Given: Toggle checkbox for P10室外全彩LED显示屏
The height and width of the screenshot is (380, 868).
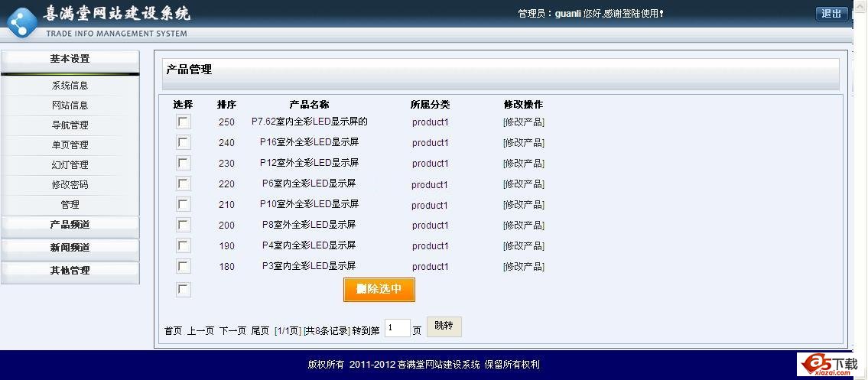Looking at the screenshot, I should coord(184,204).
